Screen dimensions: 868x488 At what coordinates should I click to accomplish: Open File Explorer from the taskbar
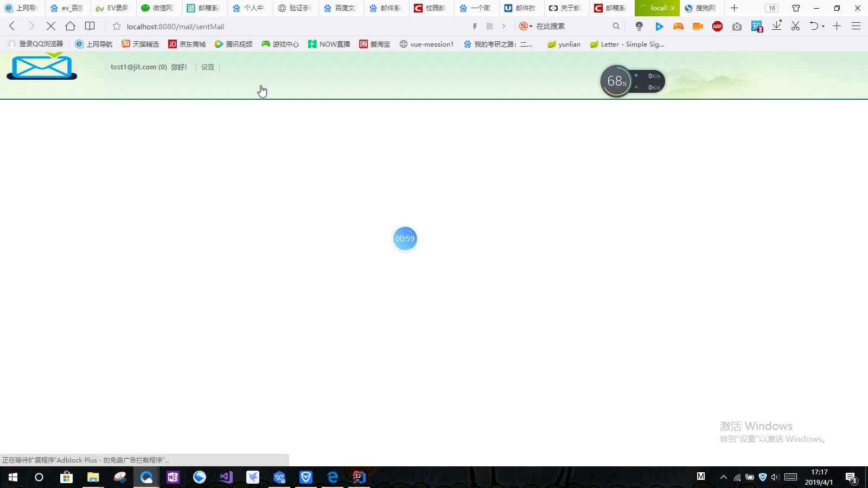(x=93, y=477)
